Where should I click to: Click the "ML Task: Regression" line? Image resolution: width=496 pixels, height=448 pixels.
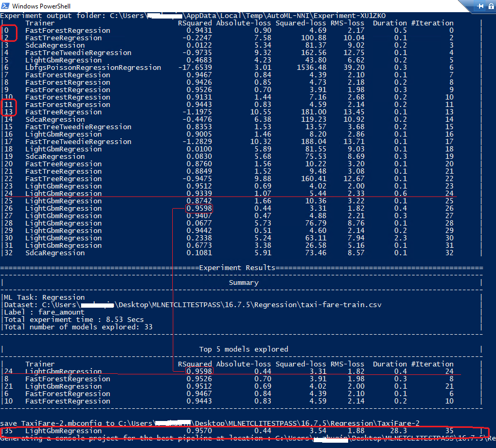tap(45, 298)
